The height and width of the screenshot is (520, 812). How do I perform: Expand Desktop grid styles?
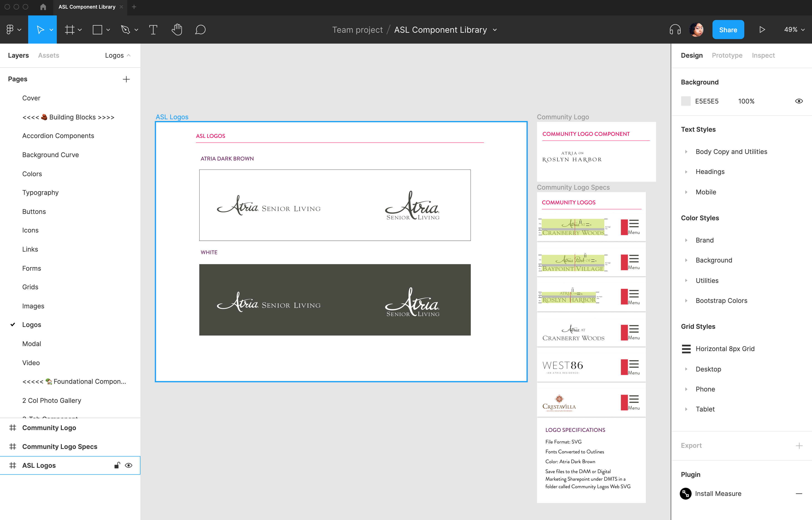[x=686, y=369]
